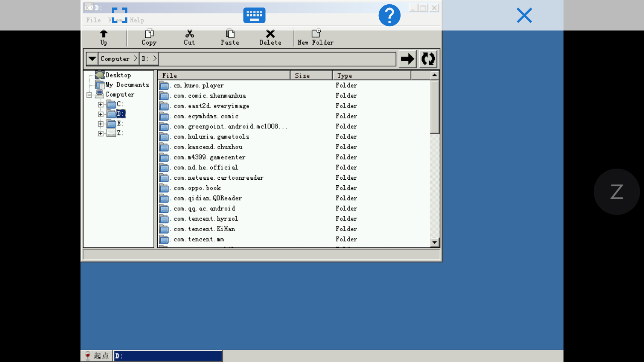644x362 pixels.
Task: Open the blue help question mark
Action: tap(389, 15)
